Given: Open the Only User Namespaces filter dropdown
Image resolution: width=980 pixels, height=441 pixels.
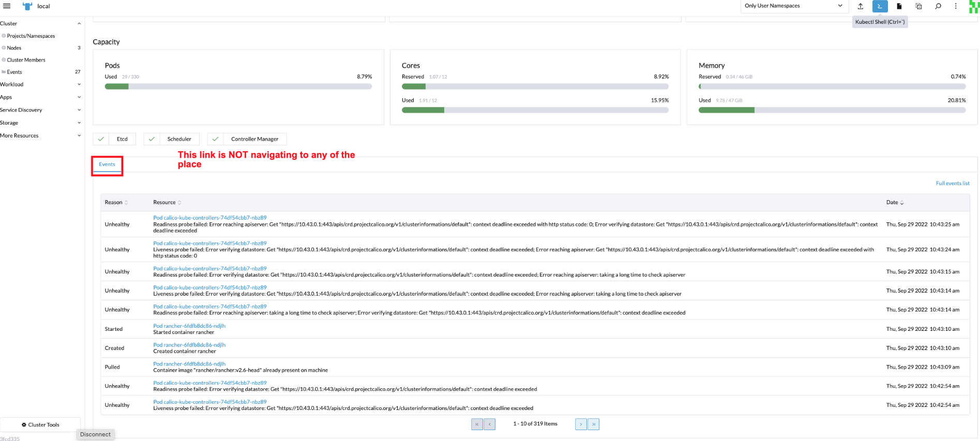Looking at the screenshot, I should [794, 6].
